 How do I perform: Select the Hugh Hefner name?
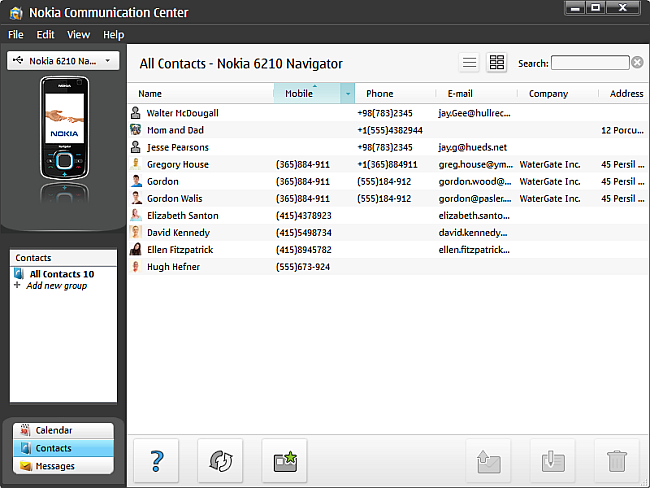tap(173, 267)
